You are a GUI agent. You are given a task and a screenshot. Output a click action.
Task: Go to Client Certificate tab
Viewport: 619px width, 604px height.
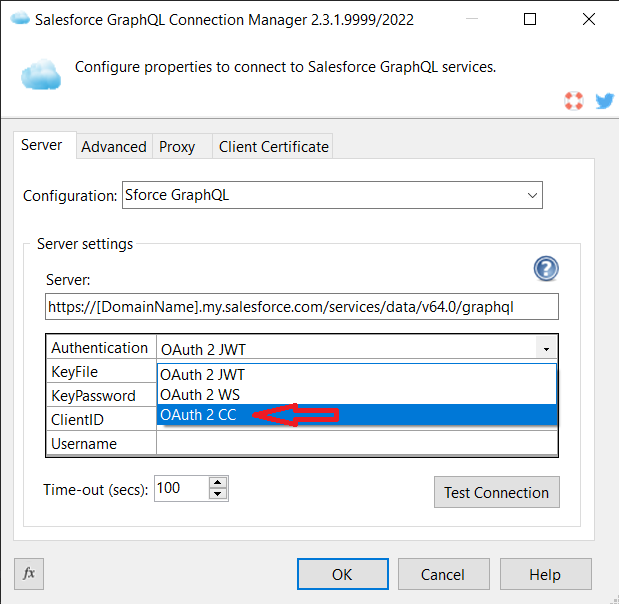(x=273, y=146)
